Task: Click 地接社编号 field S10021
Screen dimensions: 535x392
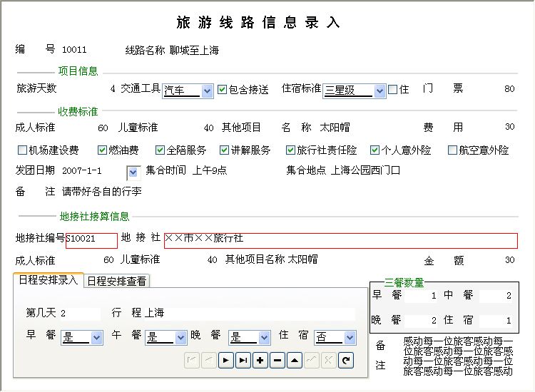Action: click(x=91, y=240)
